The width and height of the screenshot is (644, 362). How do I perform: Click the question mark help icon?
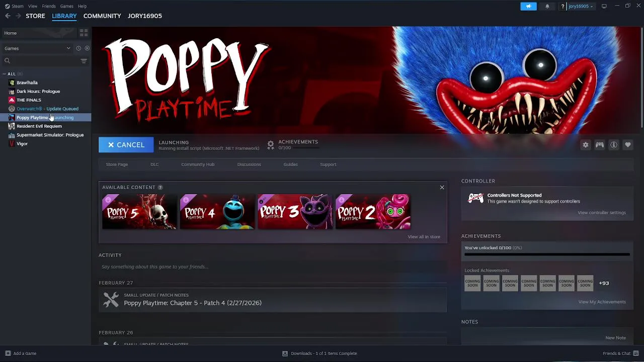click(562, 6)
